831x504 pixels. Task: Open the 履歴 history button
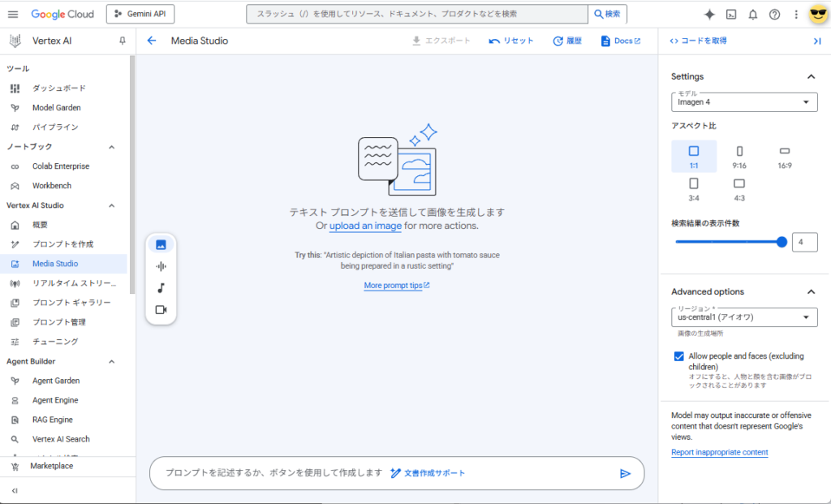pyautogui.click(x=567, y=41)
